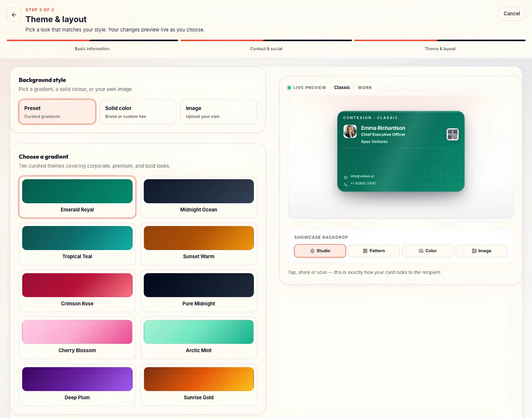532x418 pixels.
Task: Click the name Emma Richardson on card
Action: [383, 128]
